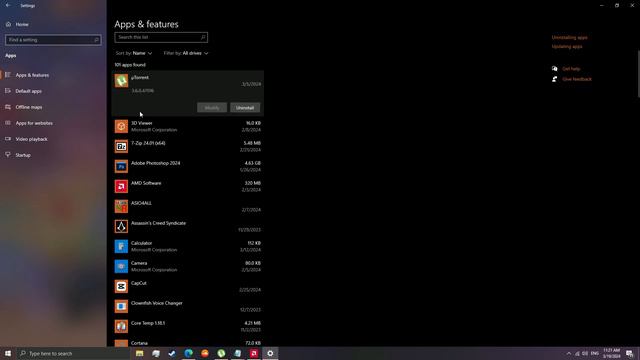Screen dimensions: 640x360
Task: Open the Uninstalling apps help link
Action: [x=569, y=38]
